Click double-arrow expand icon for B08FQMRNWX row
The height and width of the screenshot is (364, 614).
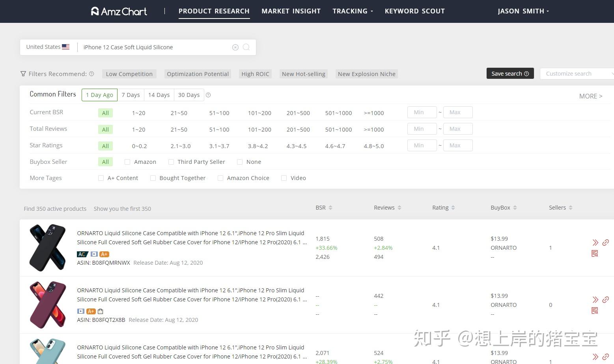click(x=595, y=243)
